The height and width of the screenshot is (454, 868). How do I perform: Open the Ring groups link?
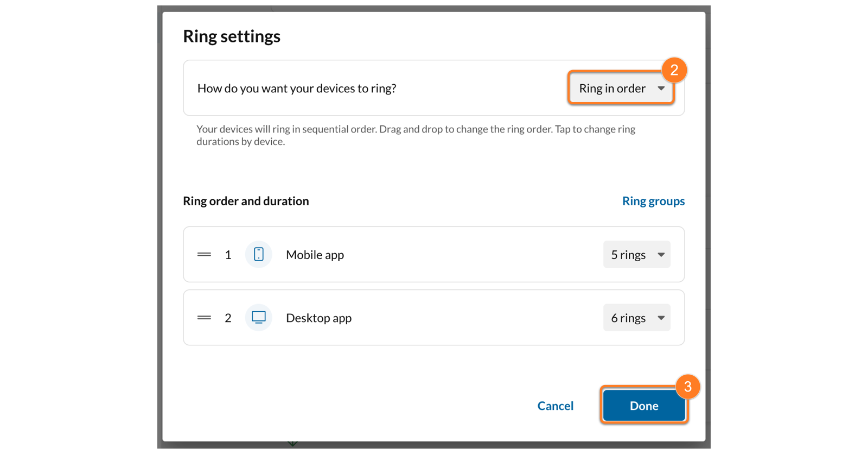(x=653, y=201)
